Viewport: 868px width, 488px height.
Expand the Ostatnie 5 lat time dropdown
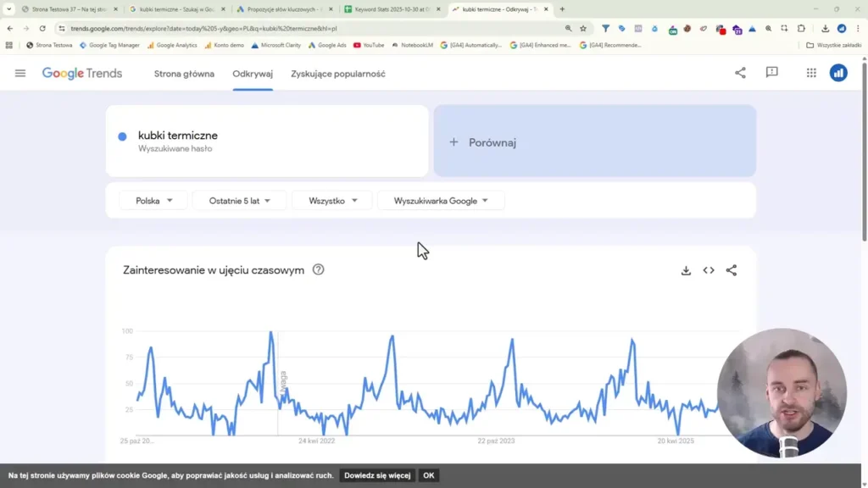pyautogui.click(x=240, y=201)
